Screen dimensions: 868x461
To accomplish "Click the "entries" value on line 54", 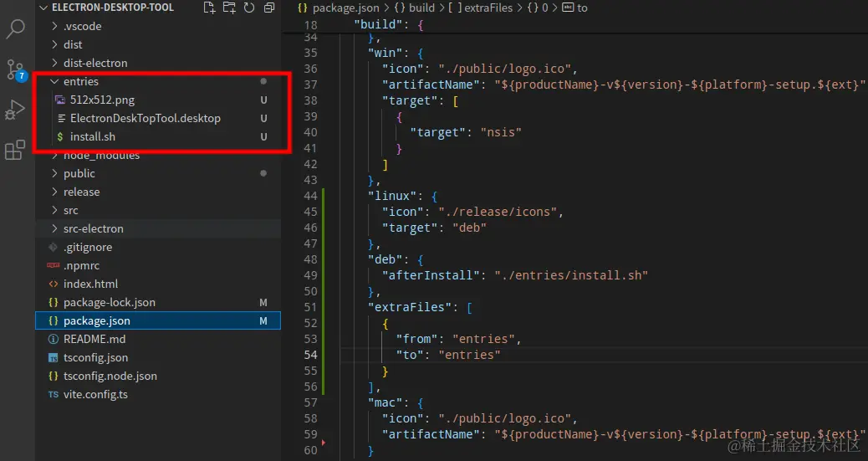I will 469,355.
